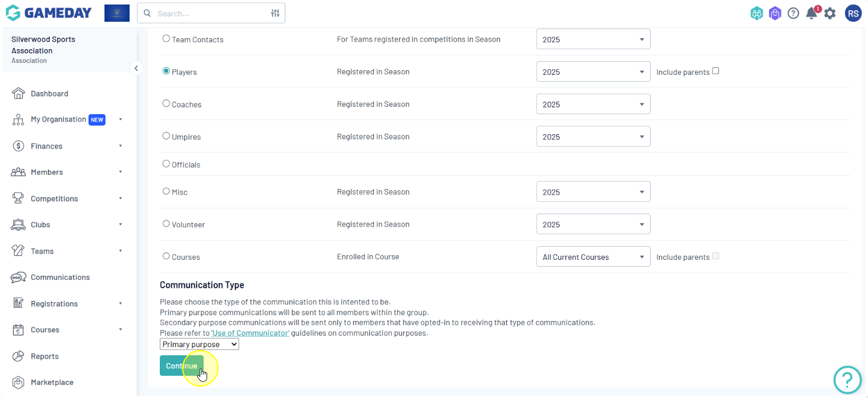Click the RS user avatar
This screenshot has width=868, height=398.
(x=853, y=13)
